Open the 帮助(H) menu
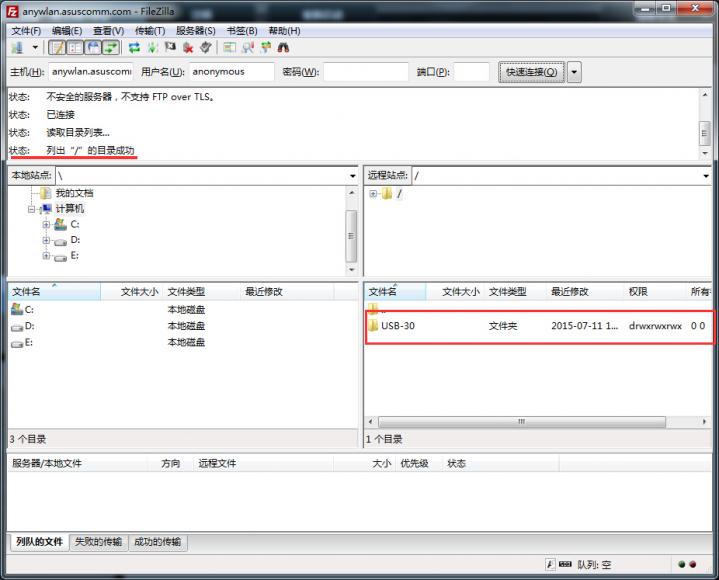719x580 pixels. [284, 31]
